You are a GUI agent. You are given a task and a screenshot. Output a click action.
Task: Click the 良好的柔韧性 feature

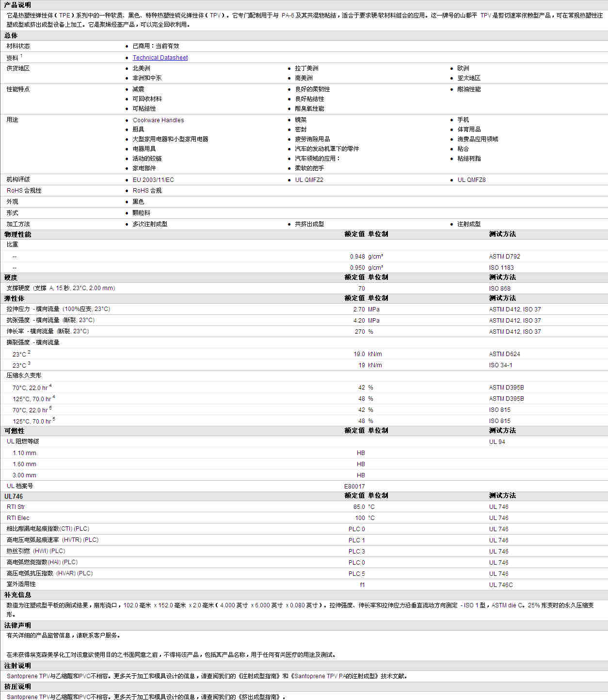pyautogui.click(x=313, y=89)
